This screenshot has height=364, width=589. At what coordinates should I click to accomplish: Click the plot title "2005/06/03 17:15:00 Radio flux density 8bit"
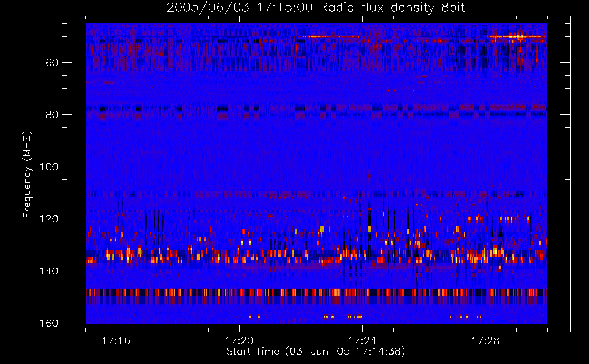click(316, 8)
